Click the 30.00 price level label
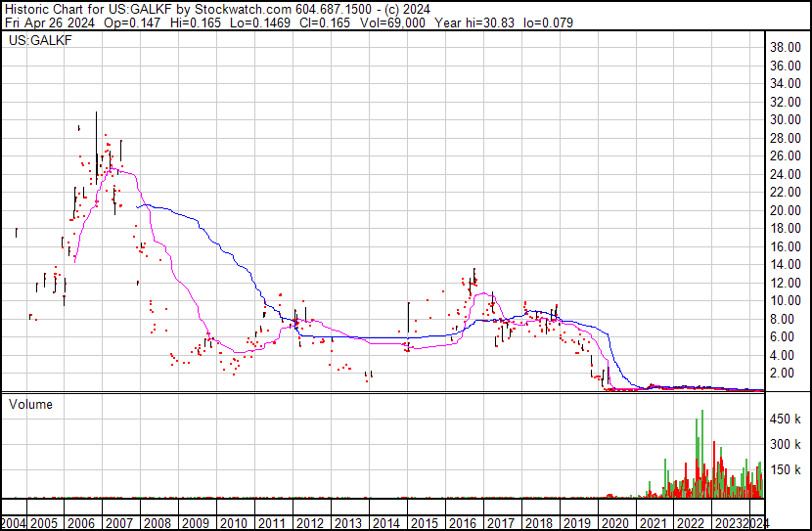This screenshot has width=812, height=531. (x=787, y=119)
